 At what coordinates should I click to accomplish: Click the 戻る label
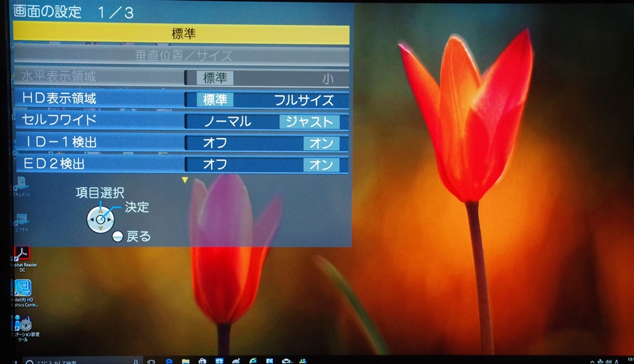pyautogui.click(x=138, y=236)
